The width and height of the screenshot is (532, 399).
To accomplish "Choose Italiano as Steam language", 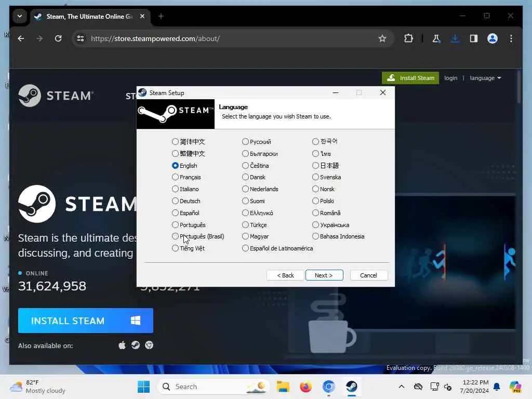I will (x=175, y=189).
